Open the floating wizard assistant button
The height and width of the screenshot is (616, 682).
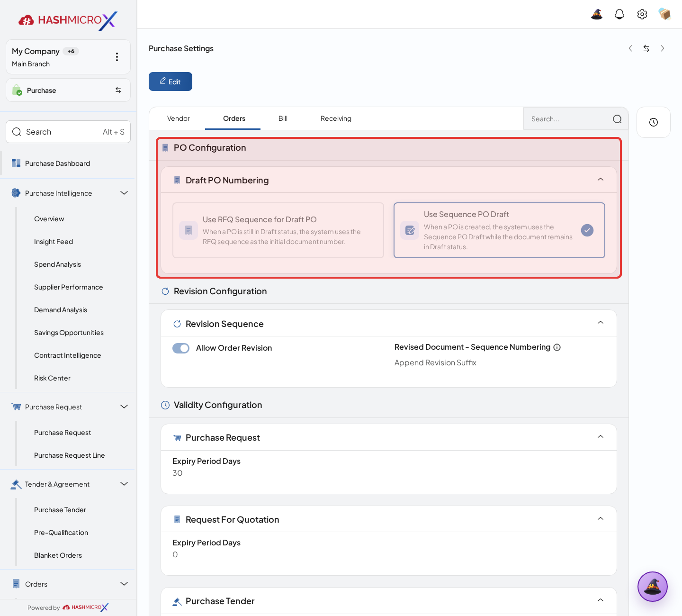click(653, 587)
